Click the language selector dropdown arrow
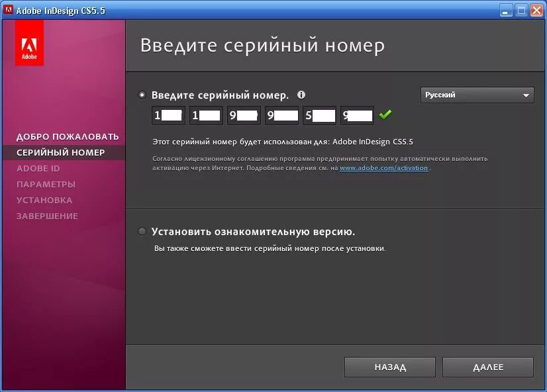The height and width of the screenshot is (392, 547). tap(526, 95)
